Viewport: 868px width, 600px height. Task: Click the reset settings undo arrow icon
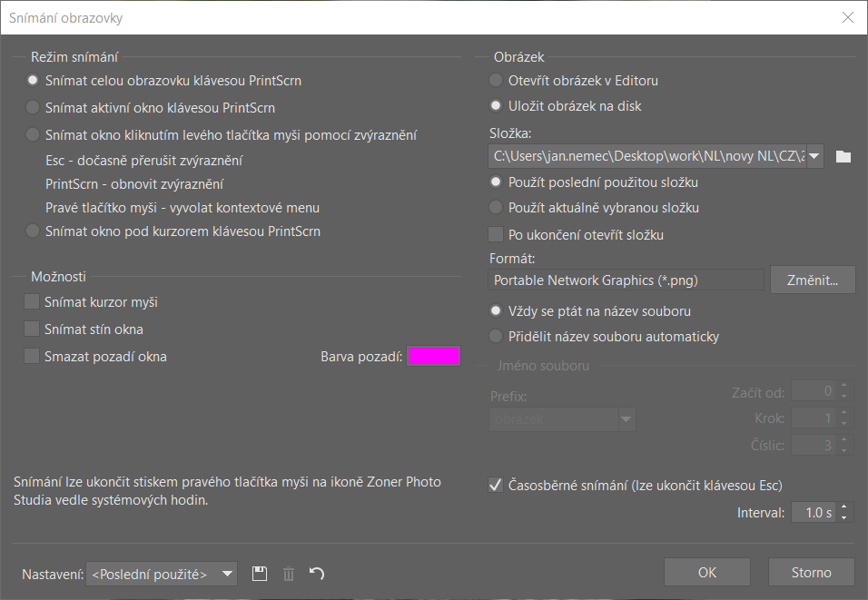point(317,573)
